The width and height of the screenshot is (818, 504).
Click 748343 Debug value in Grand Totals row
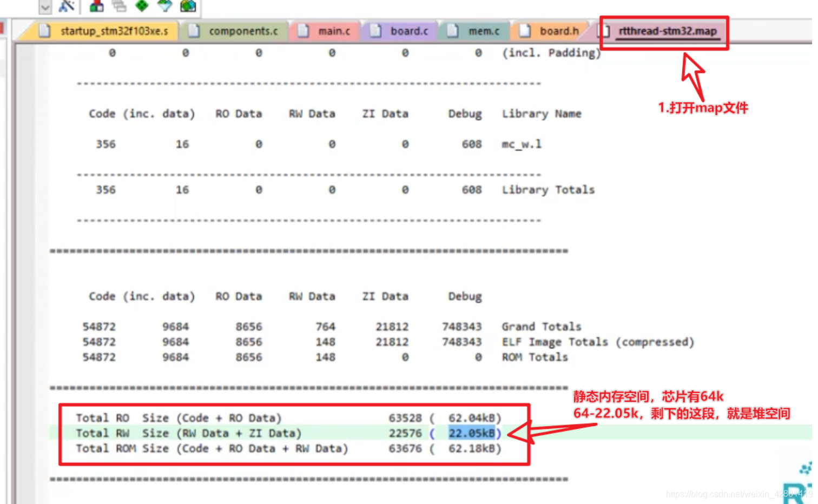point(462,327)
